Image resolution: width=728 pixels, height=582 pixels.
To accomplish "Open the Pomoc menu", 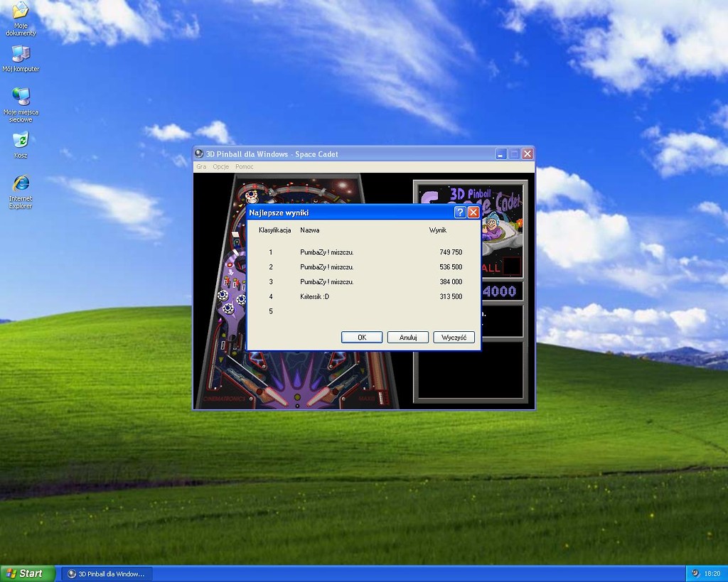I will [245, 166].
